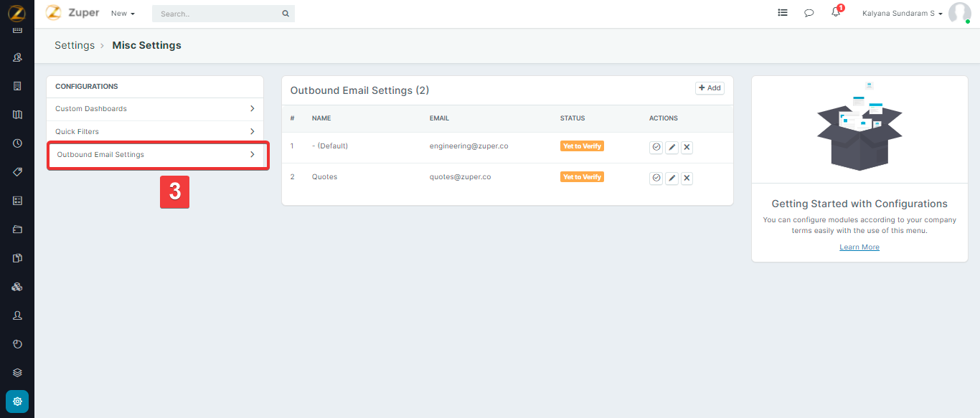Select the Timesheets clock icon
980x418 pixels.
point(17,143)
